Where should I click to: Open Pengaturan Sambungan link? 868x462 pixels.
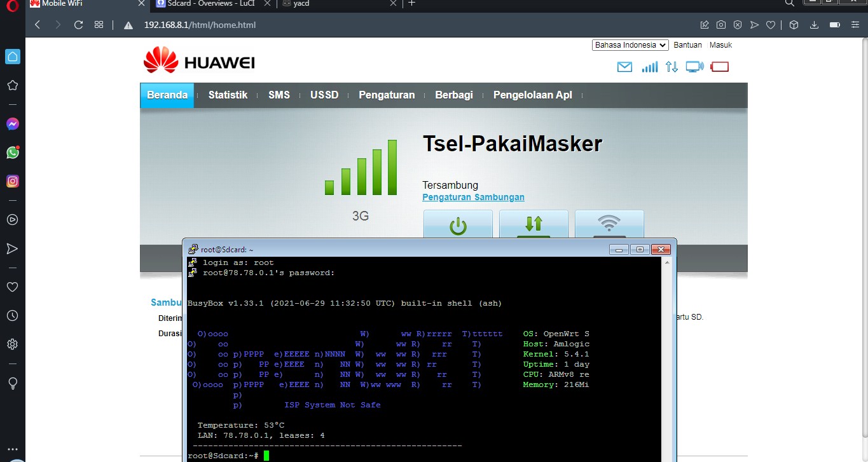474,197
